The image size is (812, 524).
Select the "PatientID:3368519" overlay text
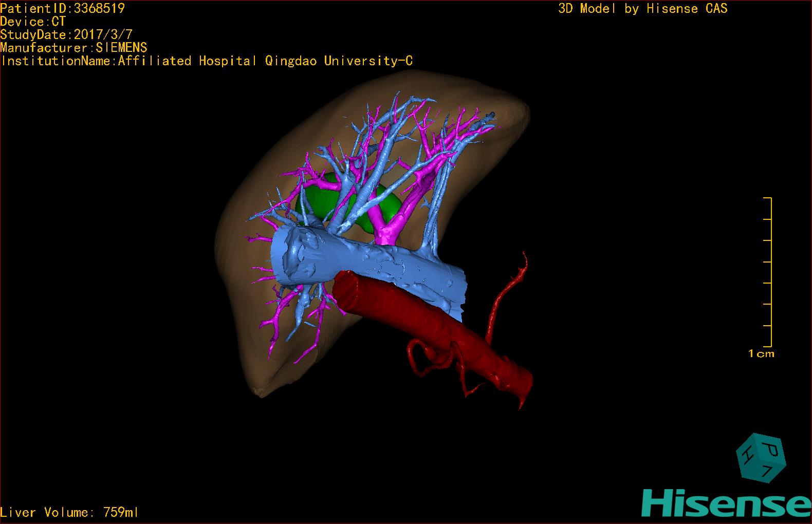click(x=62, y=8)
